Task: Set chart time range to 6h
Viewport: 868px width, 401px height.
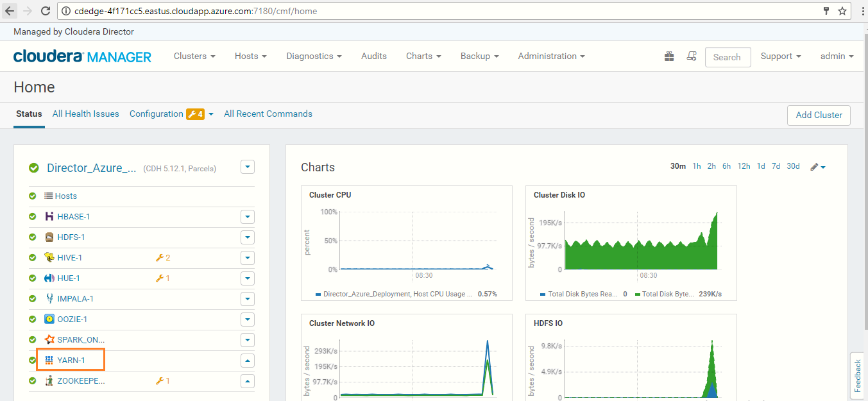Action: 726,166
